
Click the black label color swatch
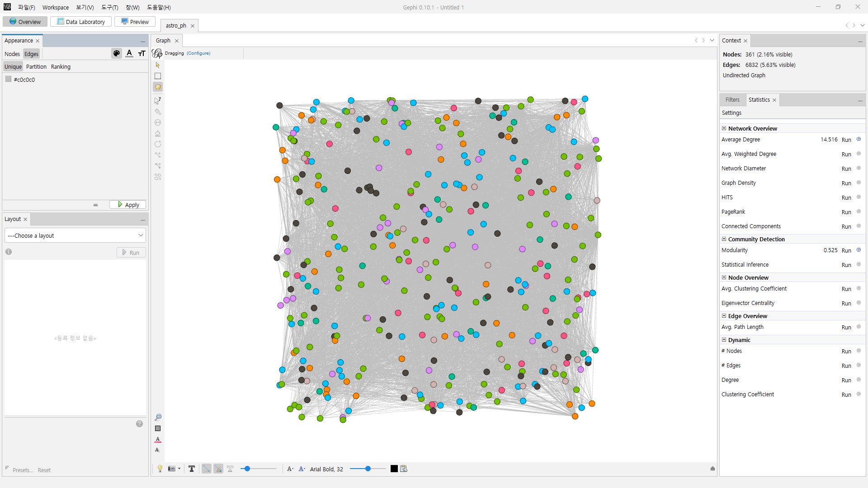394,469
